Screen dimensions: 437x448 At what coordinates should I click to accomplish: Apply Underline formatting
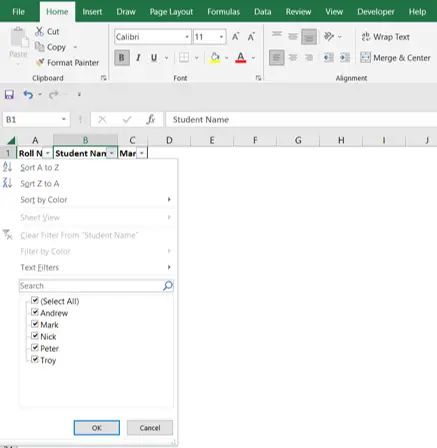point(154,58)
